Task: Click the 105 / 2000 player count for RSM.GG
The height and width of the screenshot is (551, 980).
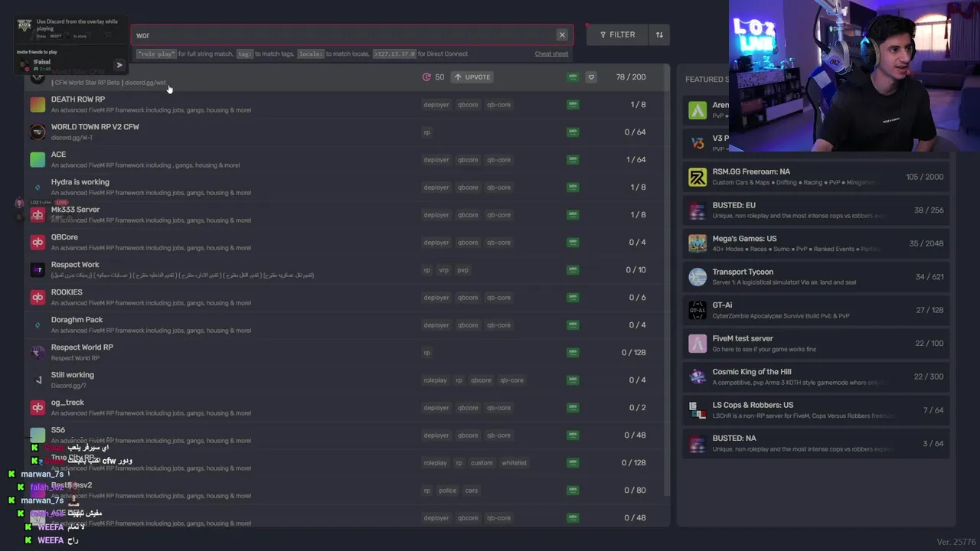Action: [924, 177]
